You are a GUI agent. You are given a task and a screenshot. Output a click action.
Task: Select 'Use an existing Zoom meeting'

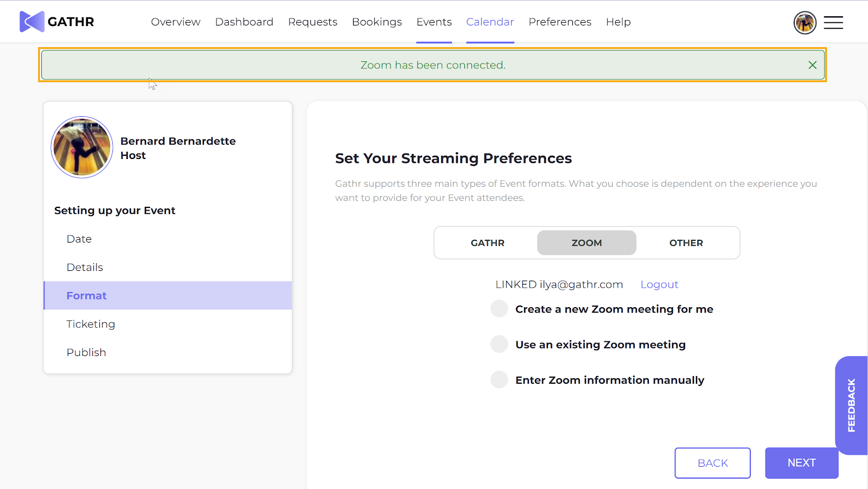tap(499, 344)
